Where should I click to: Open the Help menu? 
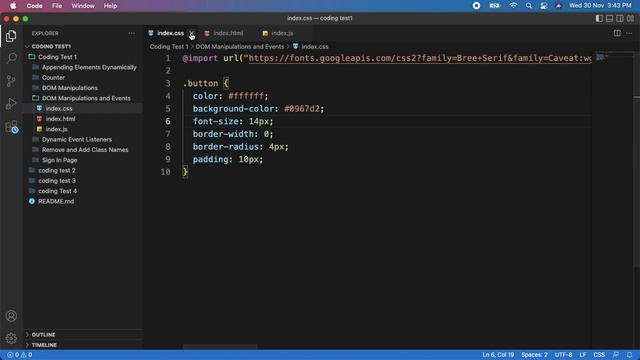point(110,6)
